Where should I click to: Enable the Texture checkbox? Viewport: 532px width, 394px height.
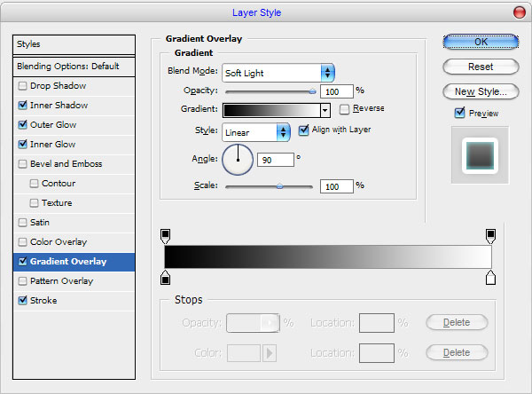tap(34, 203)
